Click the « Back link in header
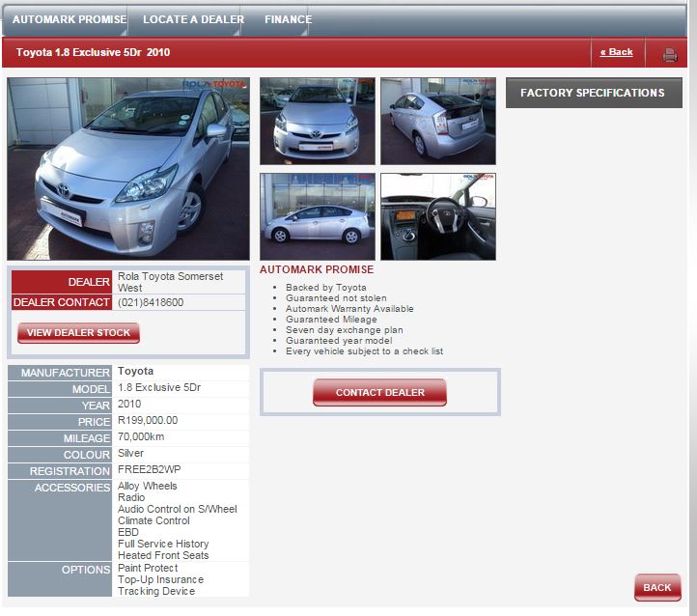 [x=616, y=52]
